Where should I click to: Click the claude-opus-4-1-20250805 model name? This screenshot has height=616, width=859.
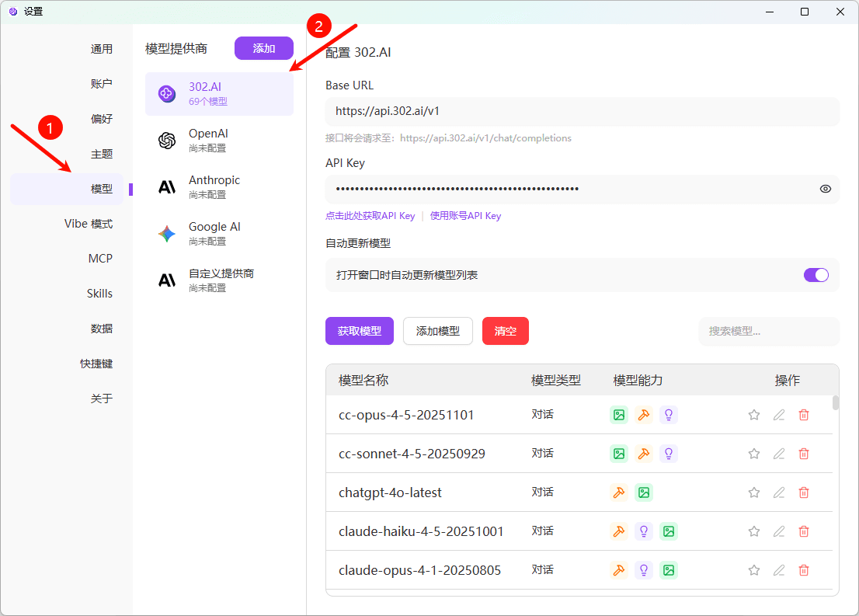[x=419, y=570]
